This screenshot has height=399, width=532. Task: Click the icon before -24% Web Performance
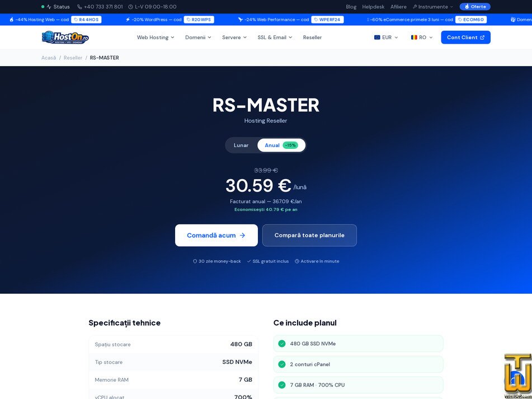(241, 20)
